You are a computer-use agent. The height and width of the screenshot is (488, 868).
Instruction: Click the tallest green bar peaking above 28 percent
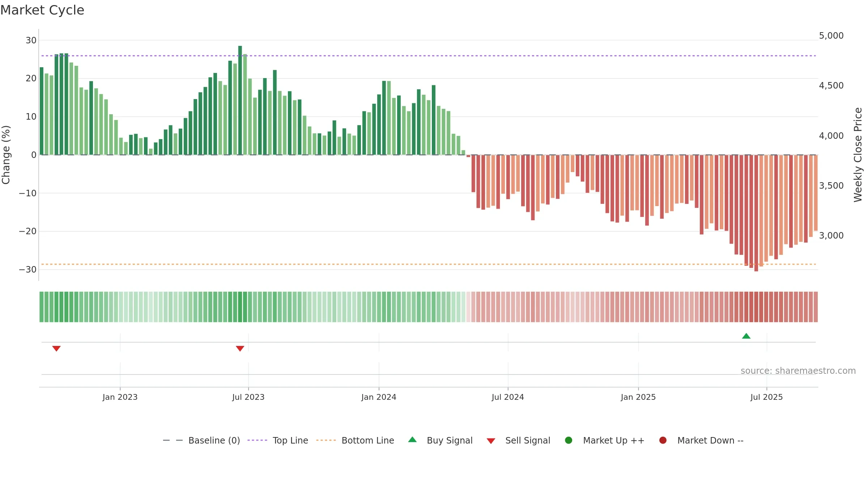240,100
